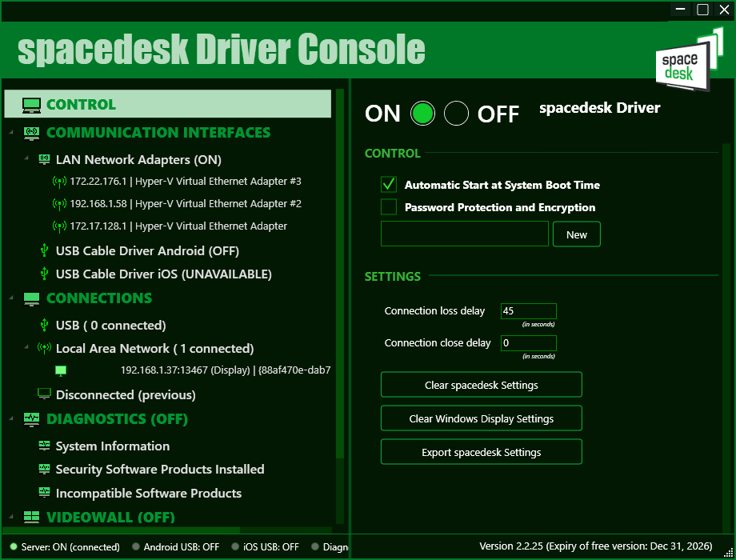Select the 192.168.1.37:13467 (Display) connection
Image resolution: width=736 pixels, height=560 pixels.
pyautogui.click(x=226, y=370)
